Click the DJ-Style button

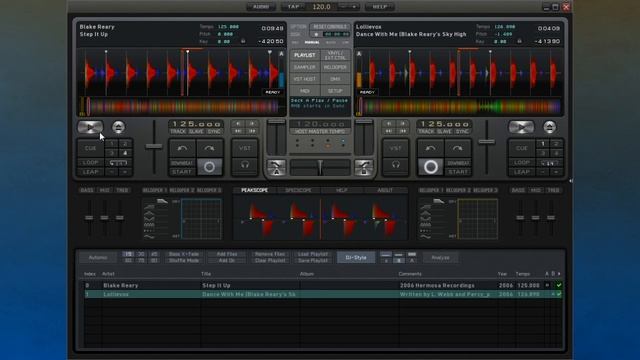point(356,258)
